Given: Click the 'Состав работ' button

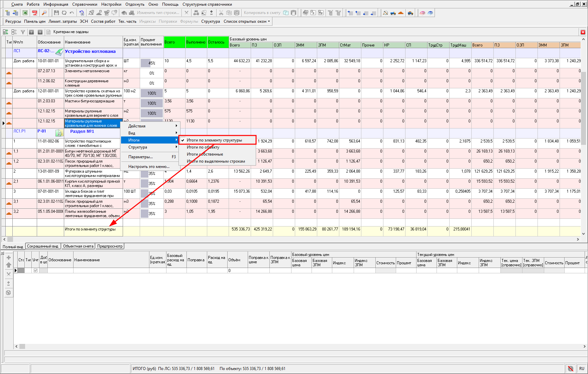Looking at the screenshot, I should (103, 21).
